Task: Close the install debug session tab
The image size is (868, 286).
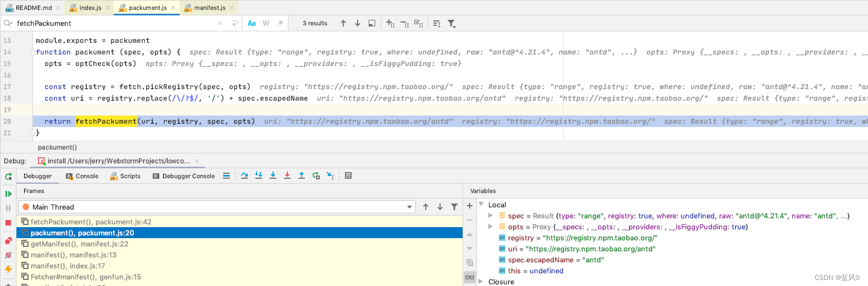Action: [x=197, y=161]
